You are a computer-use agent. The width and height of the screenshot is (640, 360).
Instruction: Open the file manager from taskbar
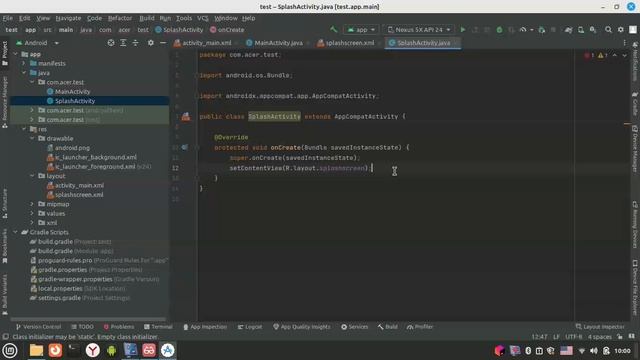pyautogui.click(x=36, y=350)
